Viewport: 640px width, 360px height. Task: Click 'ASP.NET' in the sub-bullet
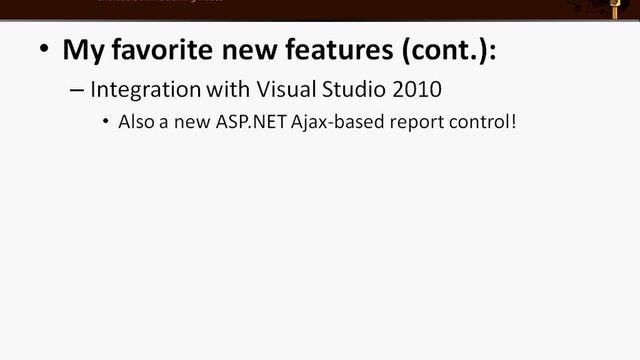pos(251,122)
